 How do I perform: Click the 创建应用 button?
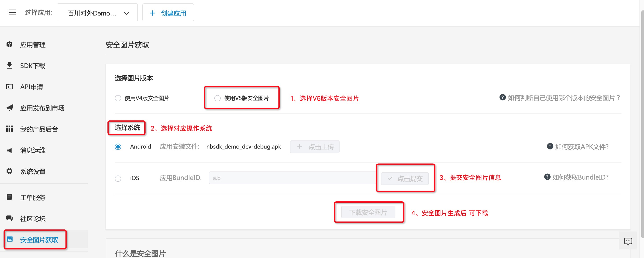(168, 13)
